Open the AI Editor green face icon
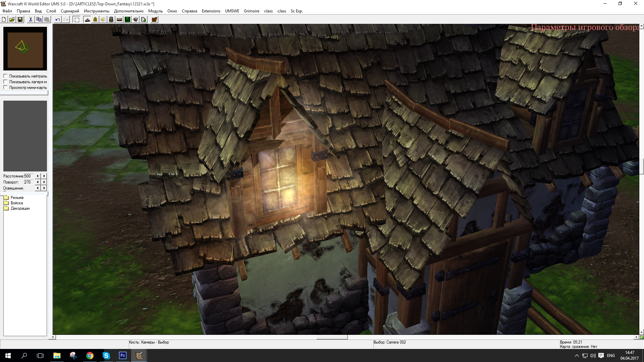Image resolution: width=644 pixels, height=362 pixels. coord(127,19)
